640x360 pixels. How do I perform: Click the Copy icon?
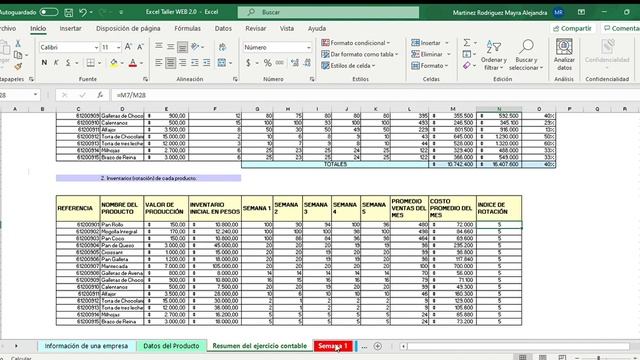[18, 55]
